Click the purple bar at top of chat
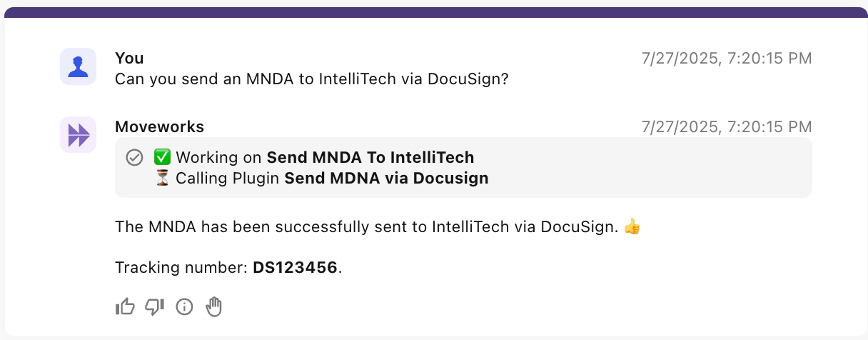868x340 pixels. [434, 12]
